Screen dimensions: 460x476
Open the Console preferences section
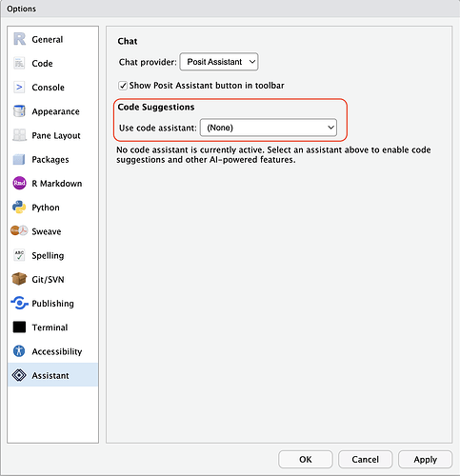(53, 88)
